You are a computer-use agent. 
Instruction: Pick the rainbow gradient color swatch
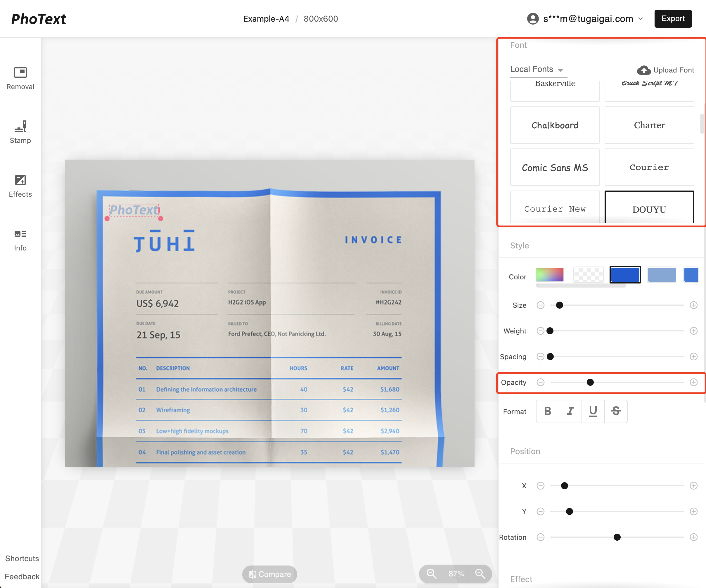[x=550, y=275]
